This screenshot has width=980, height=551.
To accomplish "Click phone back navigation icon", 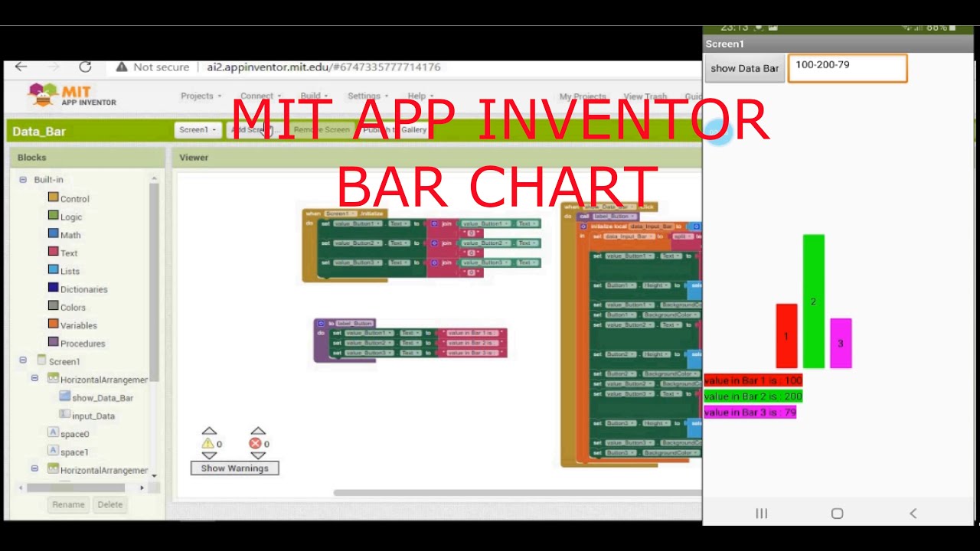I will point(913,514).
